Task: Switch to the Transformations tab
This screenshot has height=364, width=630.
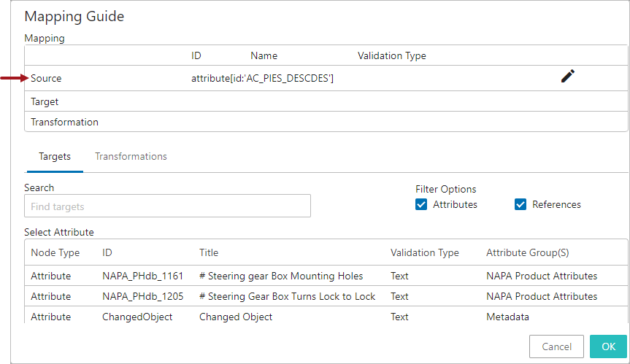Action: point(131,156)
